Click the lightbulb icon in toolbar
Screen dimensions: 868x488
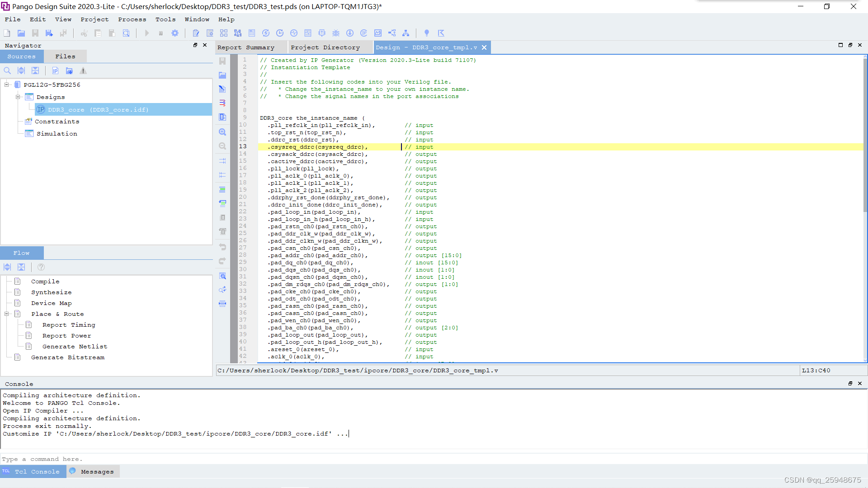point(426,33)
